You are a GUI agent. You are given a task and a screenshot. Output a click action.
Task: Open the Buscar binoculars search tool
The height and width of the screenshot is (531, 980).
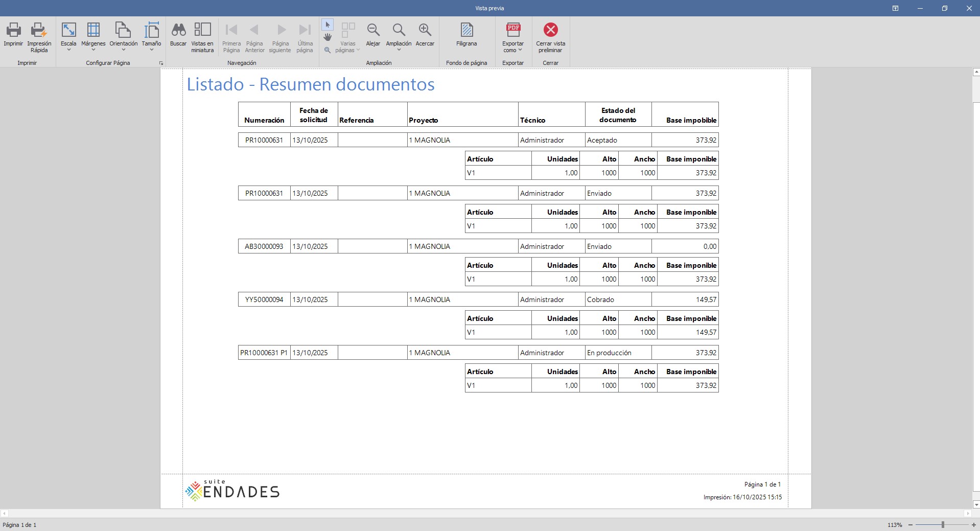point(178,31)
